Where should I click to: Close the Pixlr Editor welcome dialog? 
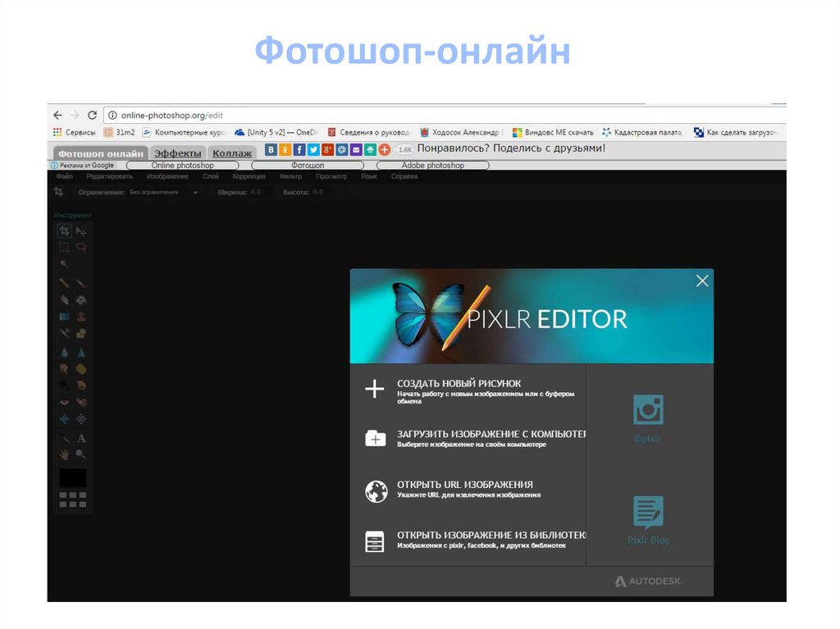(x=701, y=281)
